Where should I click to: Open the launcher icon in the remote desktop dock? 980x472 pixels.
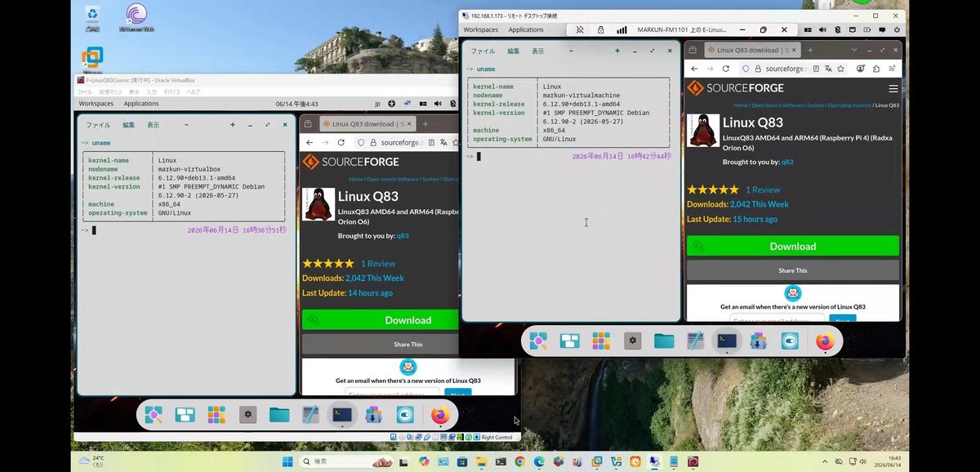[538, 341]
